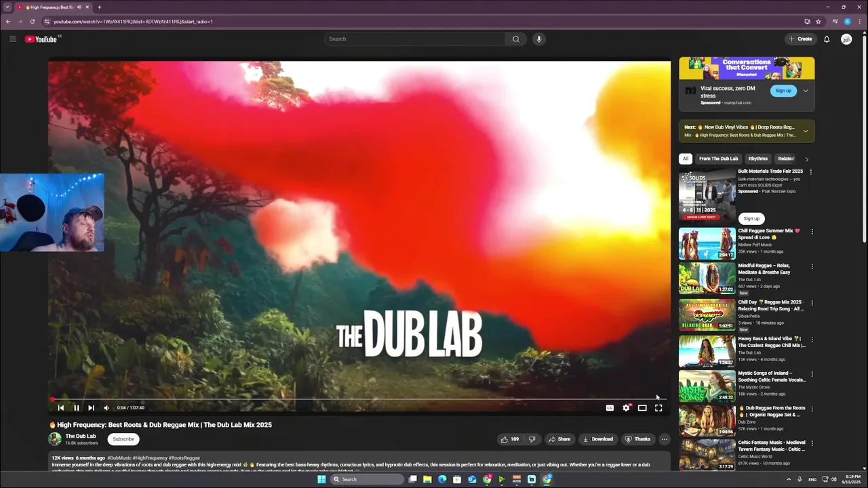
Task: Sign up on the SOLIDS expo ad
Action: 751,218
